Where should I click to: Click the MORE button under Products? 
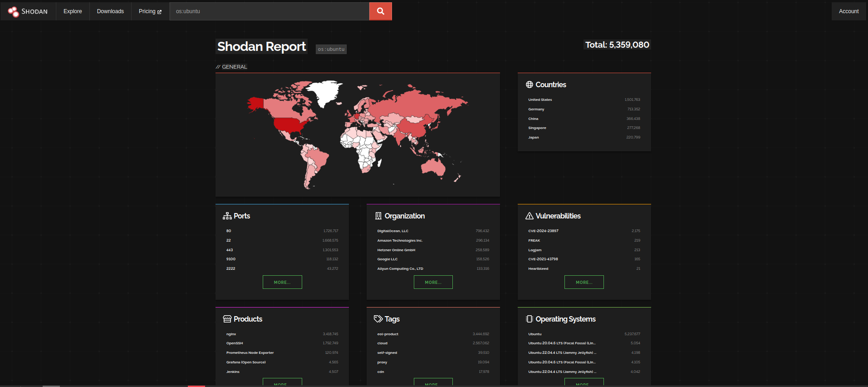tap(282, 382)
